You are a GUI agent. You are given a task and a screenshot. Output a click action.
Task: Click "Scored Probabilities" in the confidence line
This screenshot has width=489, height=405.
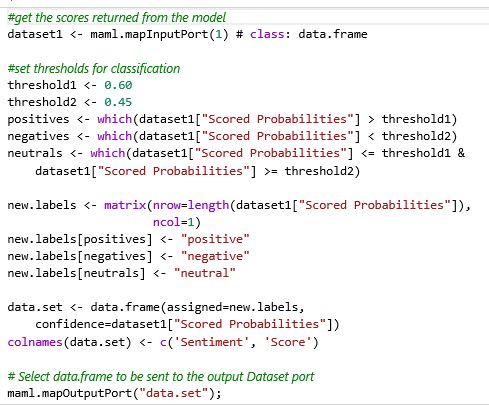tap(250, 324)
